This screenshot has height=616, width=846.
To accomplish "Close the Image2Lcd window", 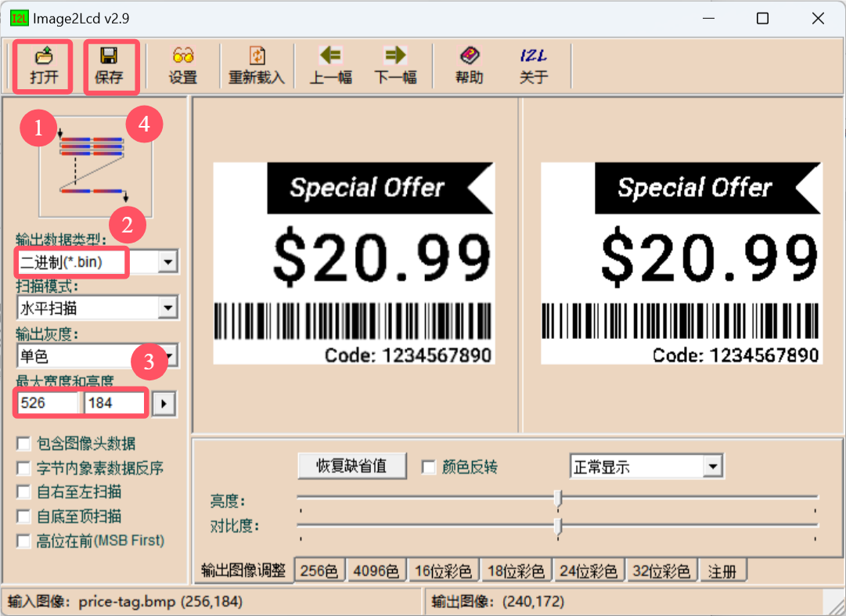I will [x=818, y=18].
